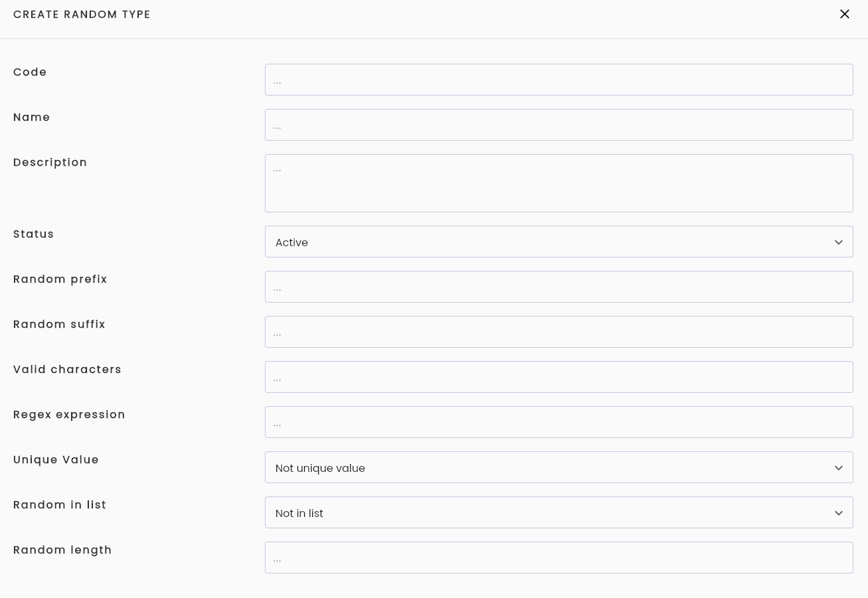The image size is (868, 598).
Task: Click the 'Random in list' label
Action: coord(60,504)
